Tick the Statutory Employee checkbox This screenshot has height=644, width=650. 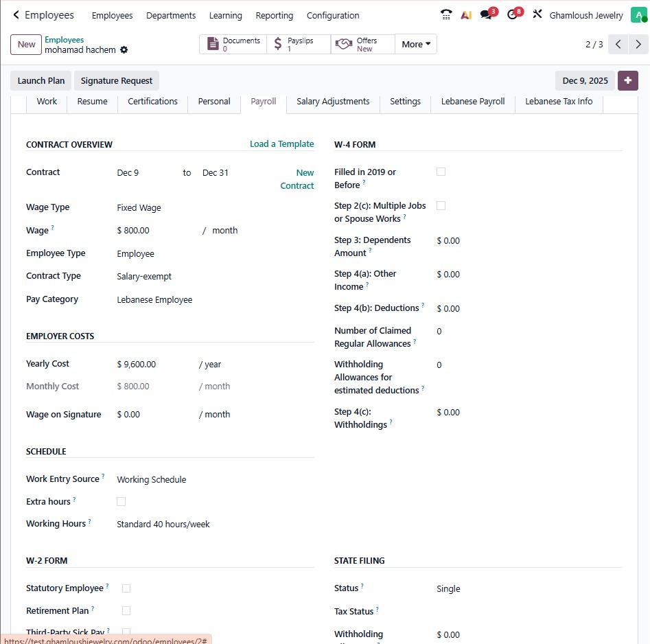(126, 588)
